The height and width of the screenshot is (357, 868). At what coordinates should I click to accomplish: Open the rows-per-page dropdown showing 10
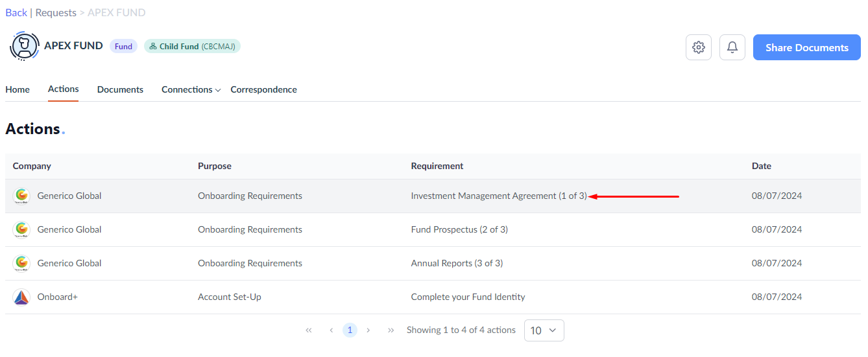click(x=544, y=330)
